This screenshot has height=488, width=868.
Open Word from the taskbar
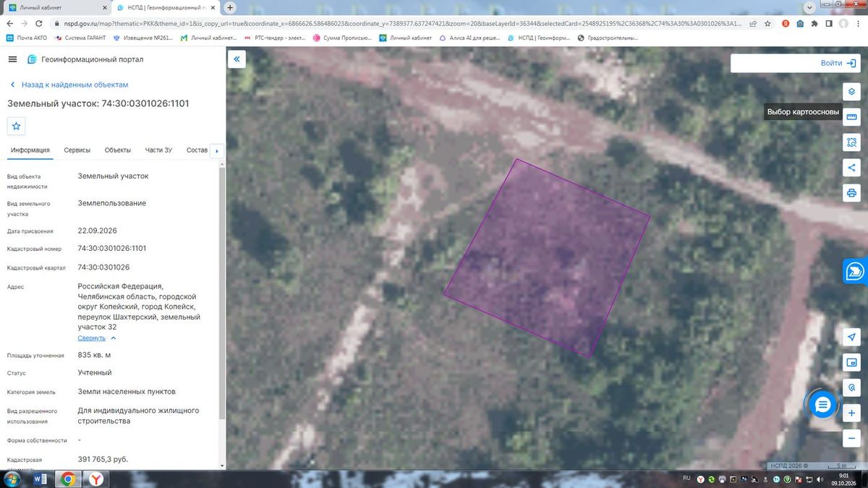41,479
